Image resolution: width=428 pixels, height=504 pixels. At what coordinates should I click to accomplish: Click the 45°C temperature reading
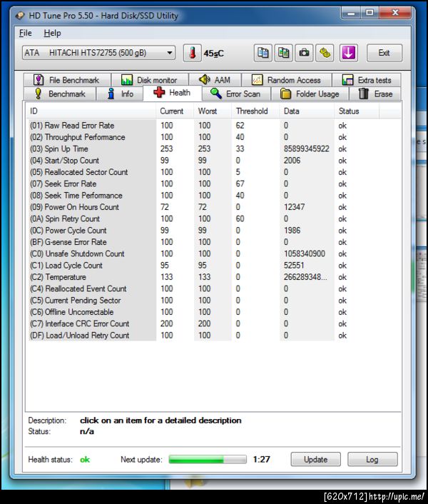tap(214, 54)
